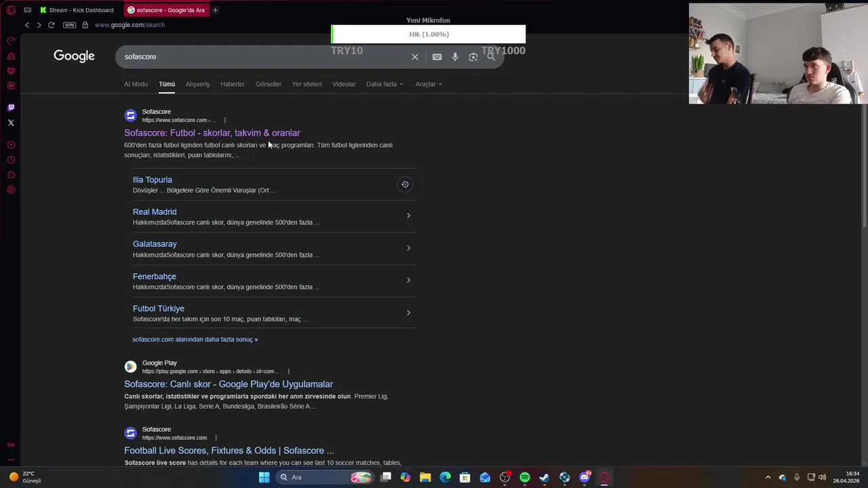The height and width of the screenshot is (488, 868).
Task: Open Steam from the taskbar
Action: [x=545, y=477]
